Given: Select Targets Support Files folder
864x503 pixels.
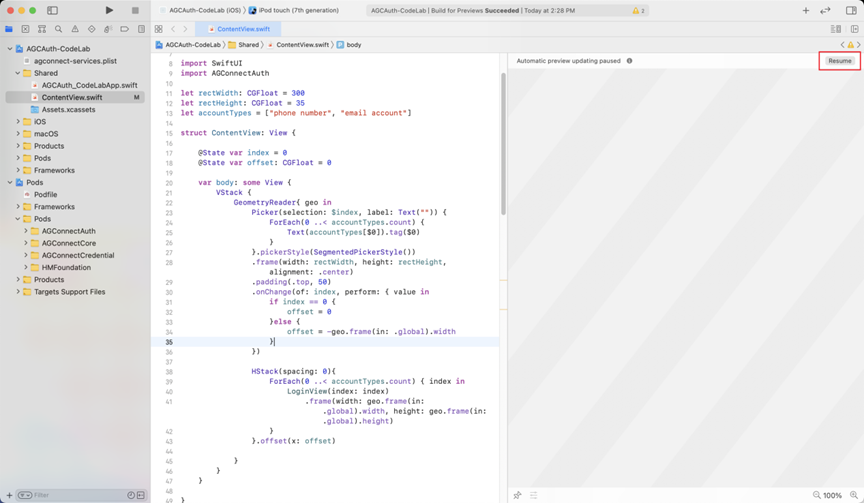Looking at the screenshot, I should (75, 291).
